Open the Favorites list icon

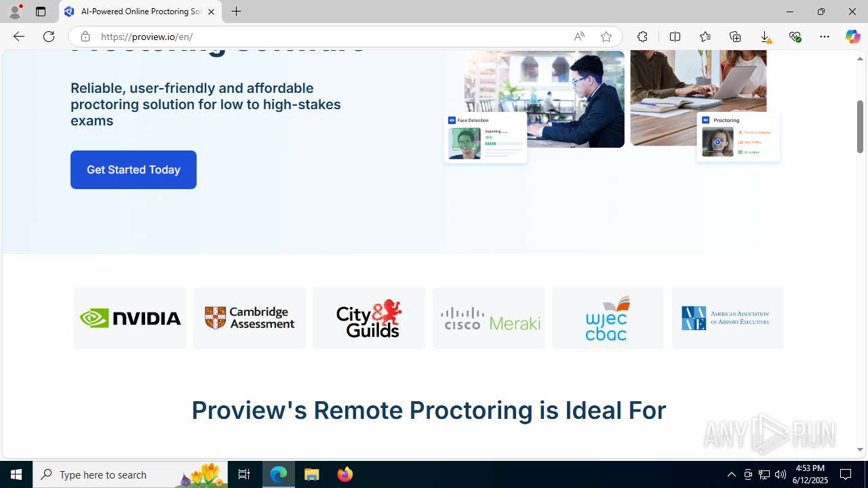705,37
